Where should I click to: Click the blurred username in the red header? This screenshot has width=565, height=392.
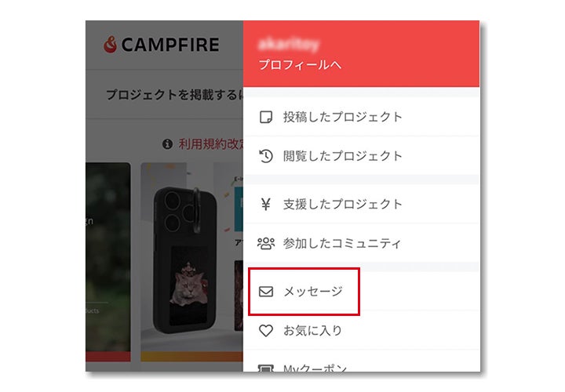(289, 44)
